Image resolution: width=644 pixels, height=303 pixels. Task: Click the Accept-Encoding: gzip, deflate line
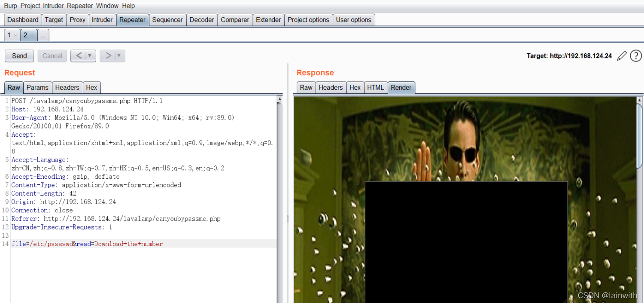tap(65, 177)
